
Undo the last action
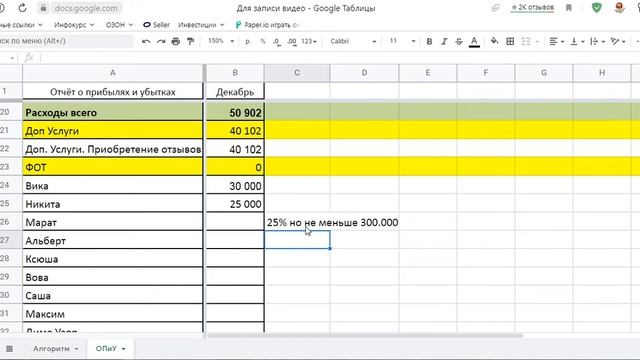(x=146, y=41)
